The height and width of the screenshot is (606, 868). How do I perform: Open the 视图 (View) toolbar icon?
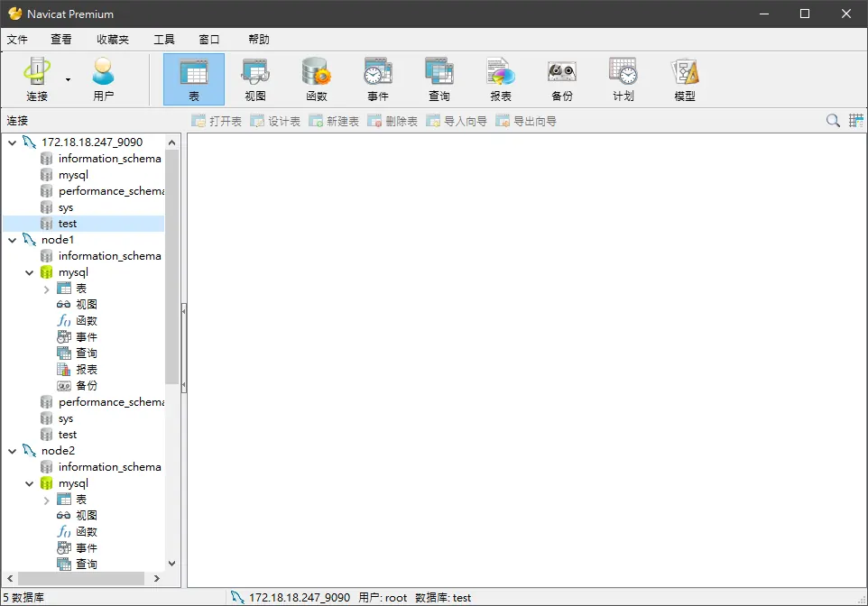click(x=255, y=79)
